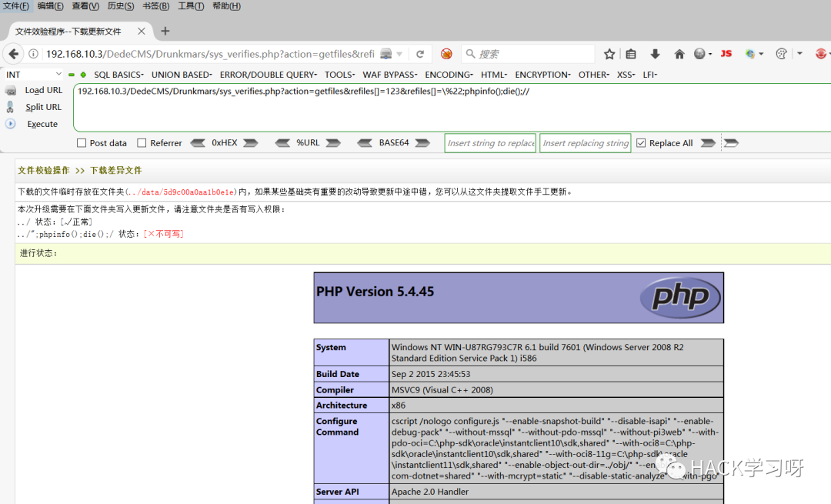Screen dimensions: 831x504
Task: Expand the SQL BASICS menu
Action: coord(118,75)
